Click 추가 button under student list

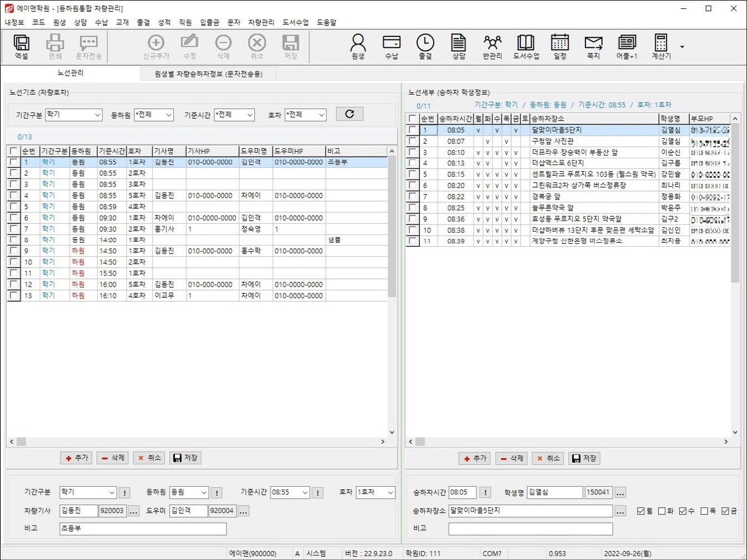tap(475, 458)
